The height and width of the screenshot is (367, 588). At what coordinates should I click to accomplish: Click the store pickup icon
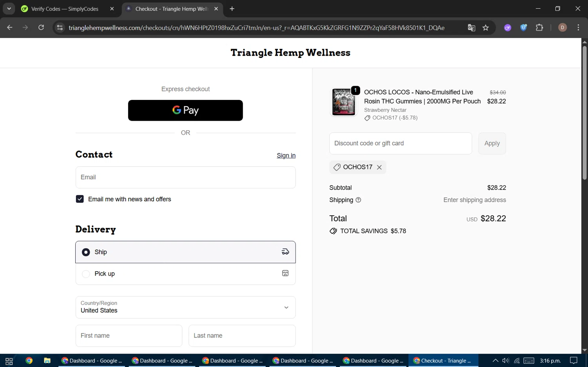tap(285, 273)
